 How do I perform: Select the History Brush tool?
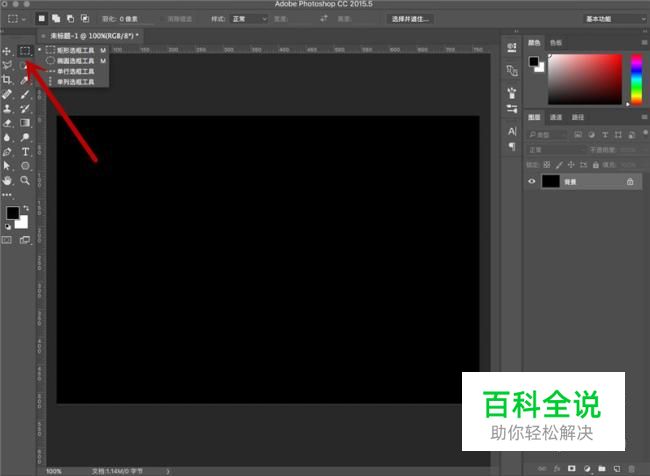coord(25,109)
